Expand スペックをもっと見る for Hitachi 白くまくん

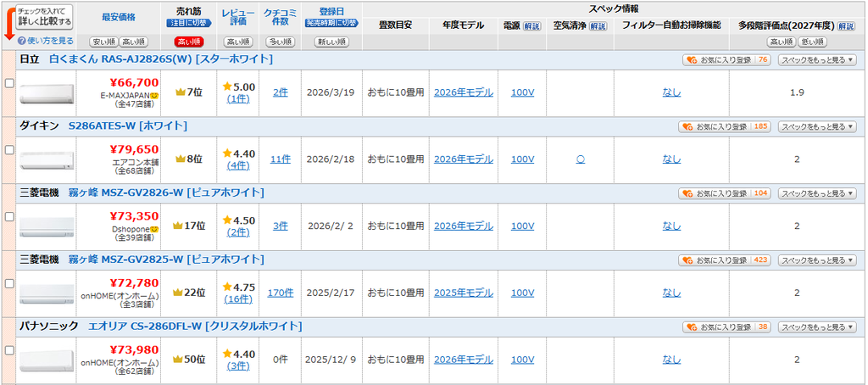tap(817, 60)
